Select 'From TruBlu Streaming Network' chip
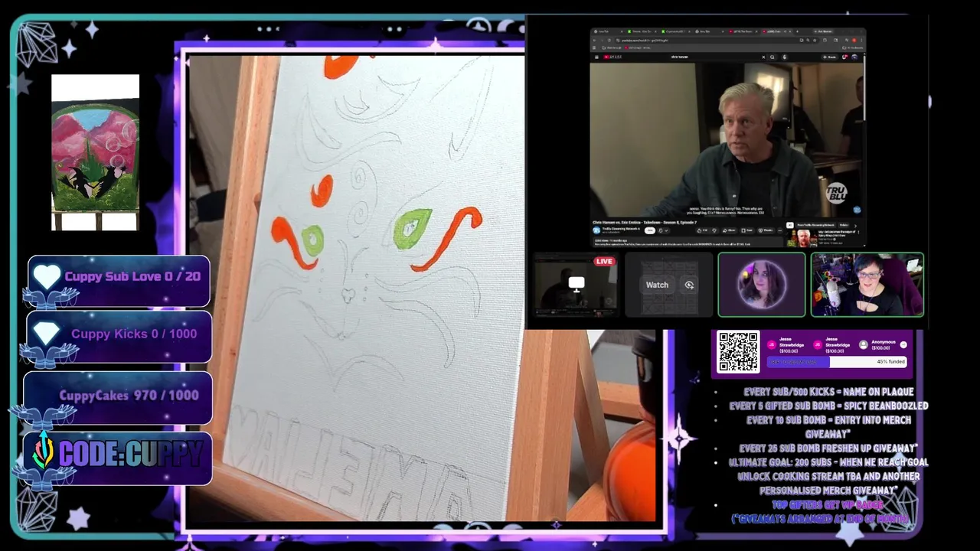The width and height of the screenshot is (980, 551). click(x=815, y=225)
